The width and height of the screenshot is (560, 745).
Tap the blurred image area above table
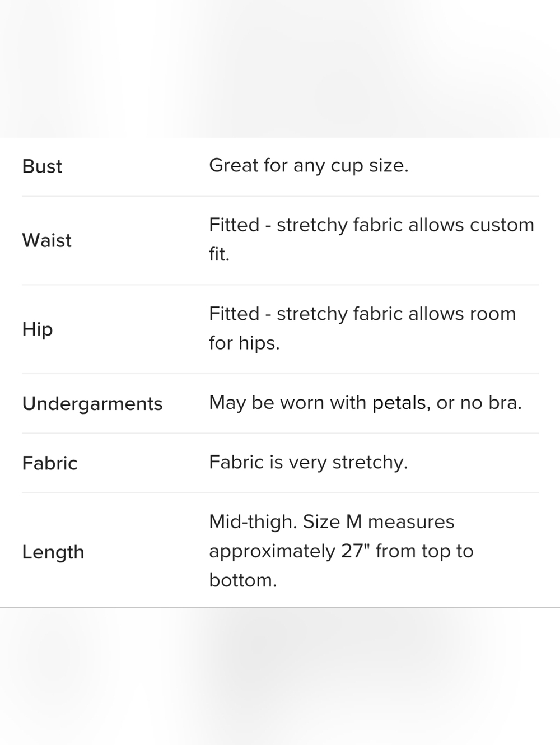point(280,68)
